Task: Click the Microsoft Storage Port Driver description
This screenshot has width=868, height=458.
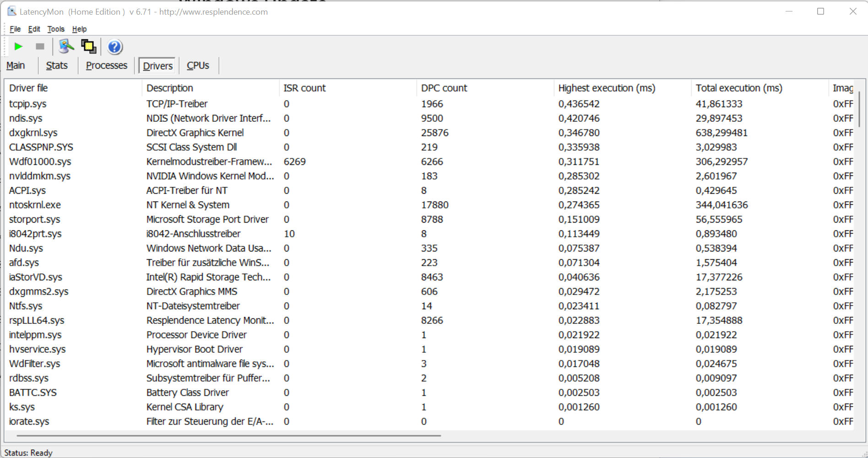Action: click(x=207, y=219)
